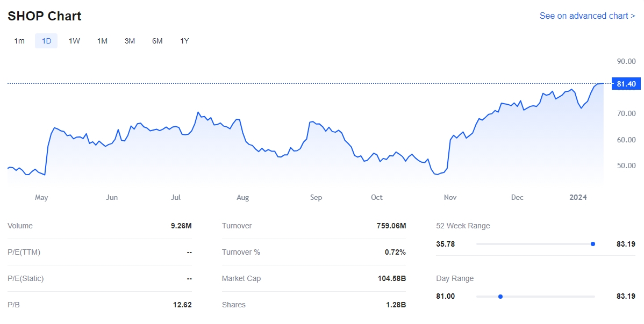Click the Nov label on the time axis
644x324 pixels.
click(450, 198)
